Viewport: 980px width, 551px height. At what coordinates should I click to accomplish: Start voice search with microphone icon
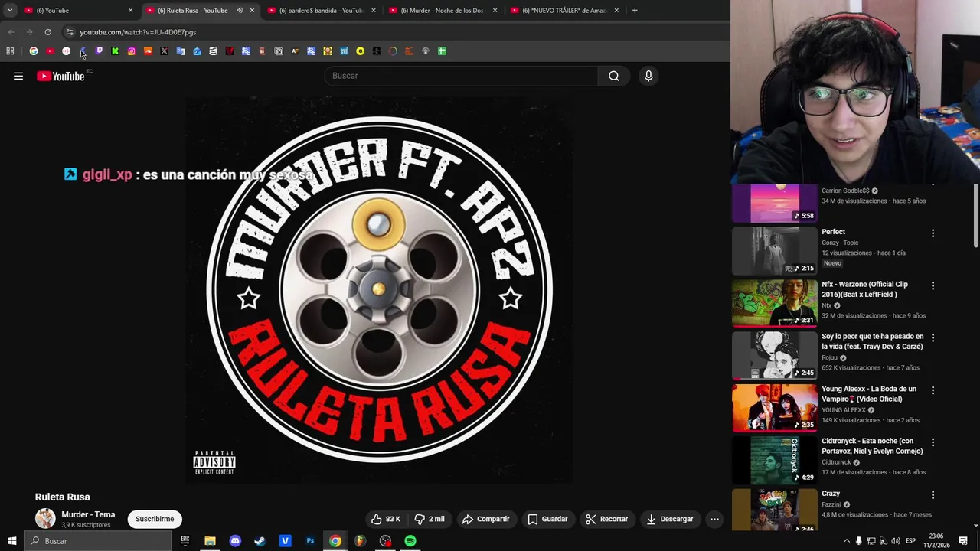(x=648, y=76)
